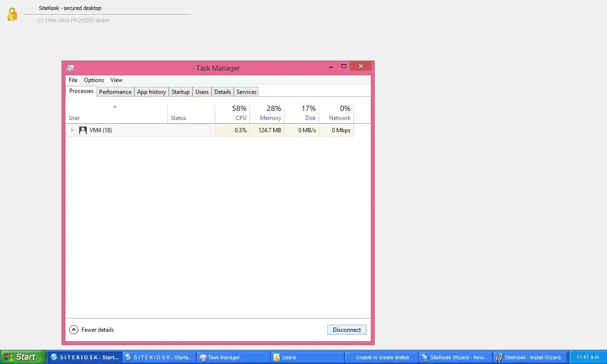Click the 124.7 MB memory value
The image size is (607, 364).
pos(269,130)
